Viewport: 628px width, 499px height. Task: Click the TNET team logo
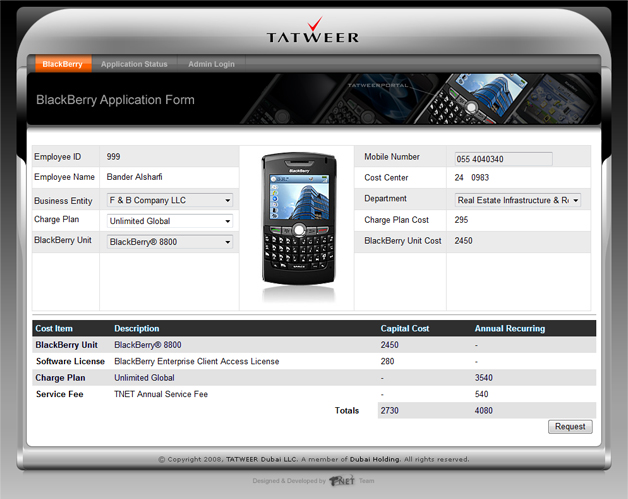(x=342, y=480)
